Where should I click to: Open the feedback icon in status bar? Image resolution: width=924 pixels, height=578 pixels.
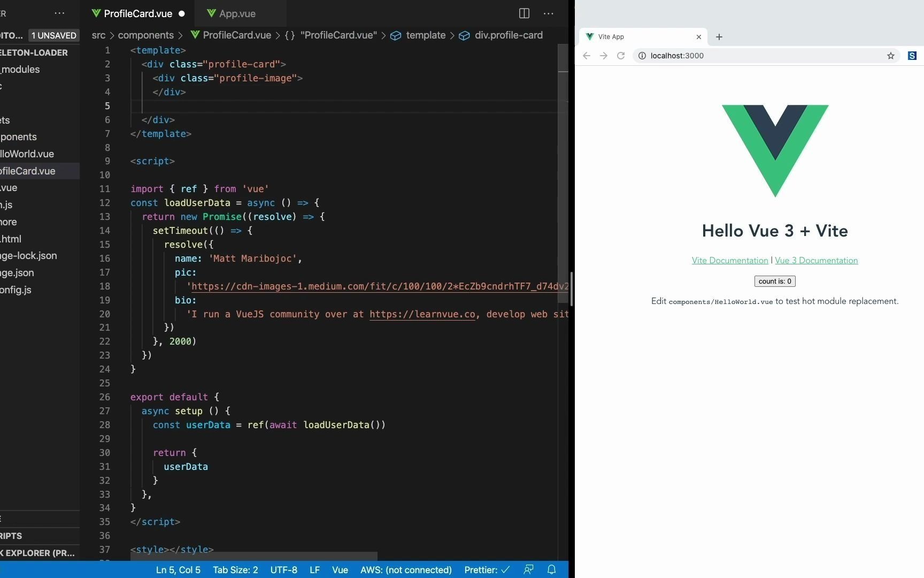(x=528, y=570)
